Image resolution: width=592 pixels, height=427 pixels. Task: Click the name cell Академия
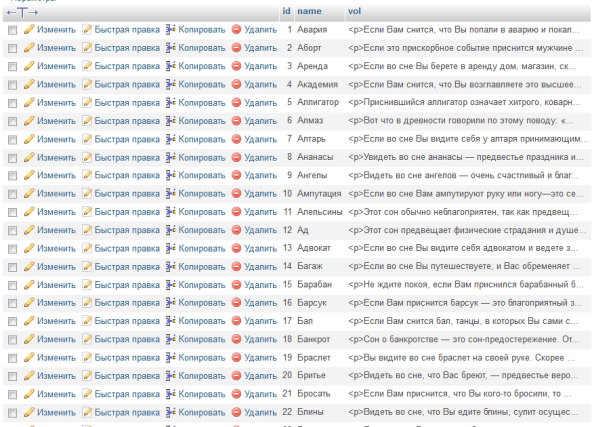tap(317, 84)
